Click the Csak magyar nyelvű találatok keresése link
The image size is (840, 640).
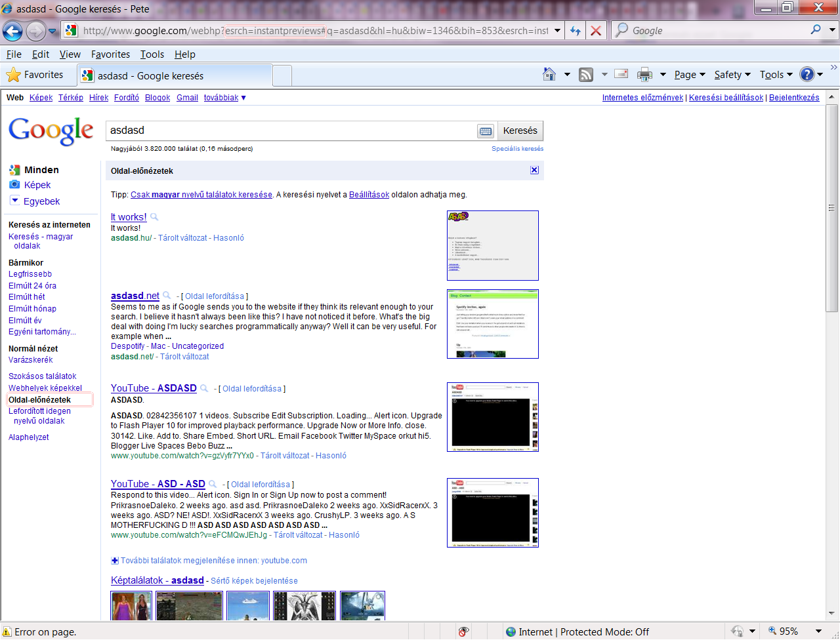tap(201, 195)
